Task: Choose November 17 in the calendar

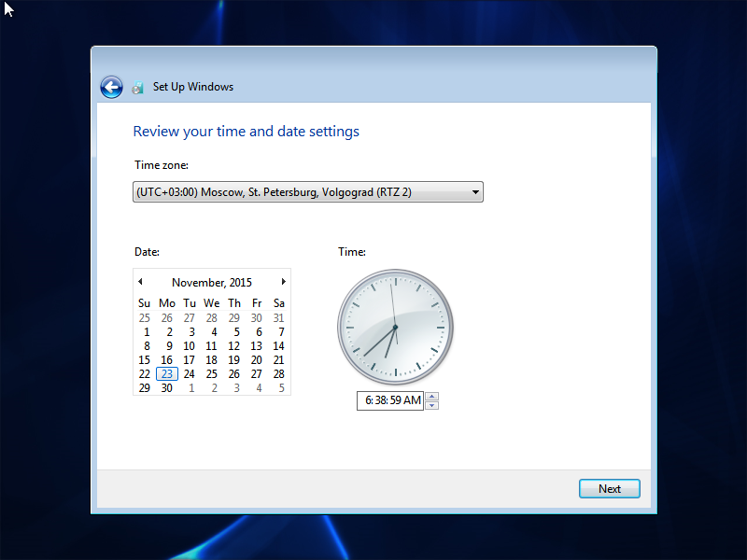Action: (x=190, y=360)
